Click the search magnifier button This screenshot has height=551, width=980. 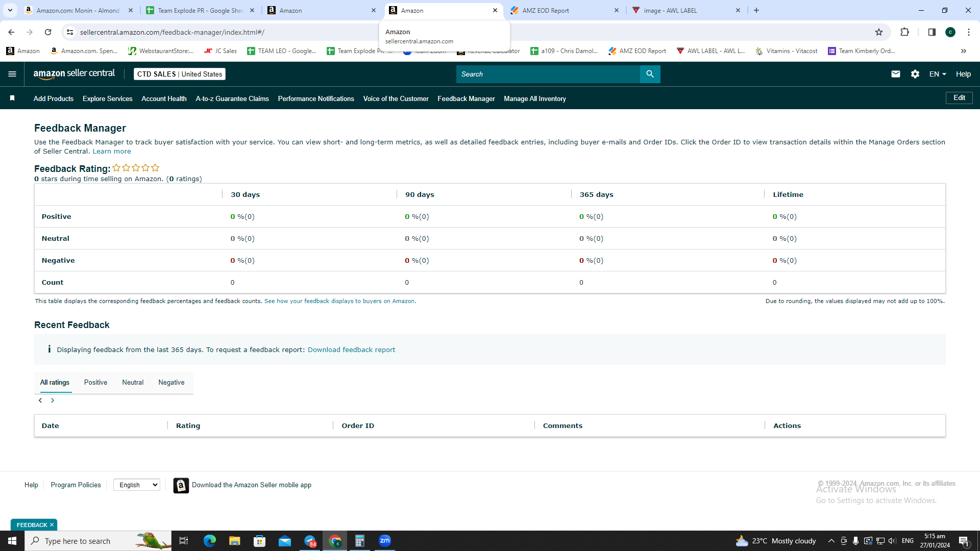tap(650, 74)
